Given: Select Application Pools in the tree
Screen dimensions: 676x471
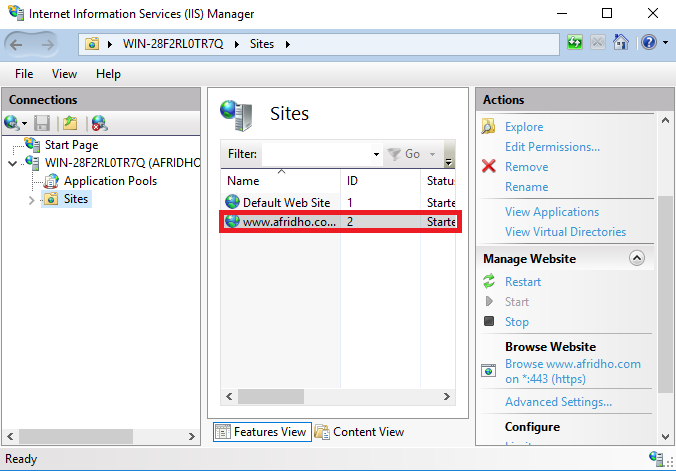Looking at the screenshot, I should pyautogui.click(x=110, y=181).
